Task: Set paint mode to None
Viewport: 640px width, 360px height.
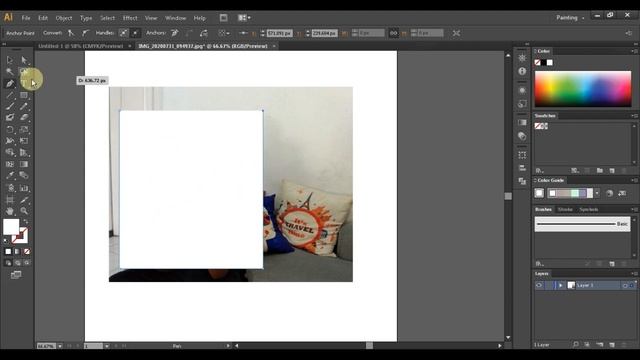Action: tap(27, 251)
